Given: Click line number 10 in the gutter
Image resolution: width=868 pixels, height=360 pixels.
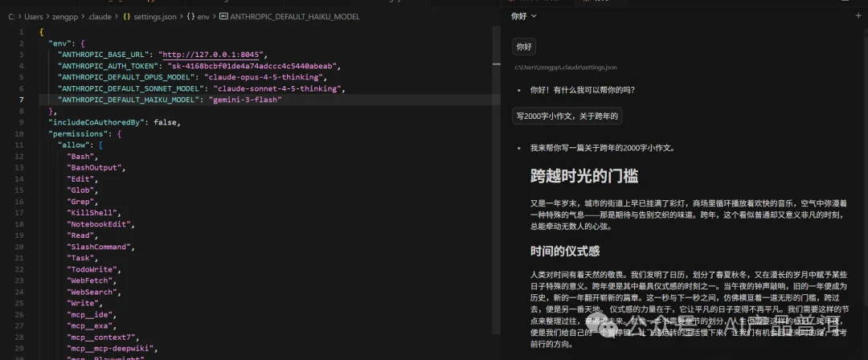Looking at the screenshot, I should coord(20,133).
